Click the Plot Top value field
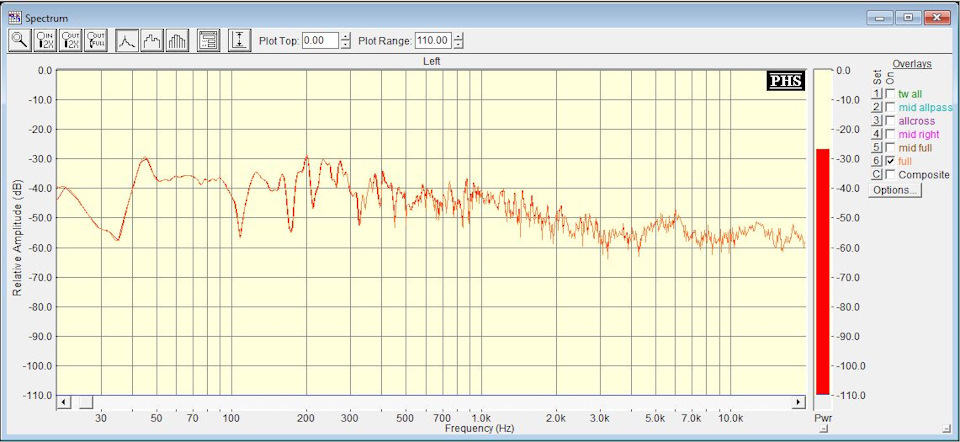This screenshot has width=960, height=442. (321, 41)
